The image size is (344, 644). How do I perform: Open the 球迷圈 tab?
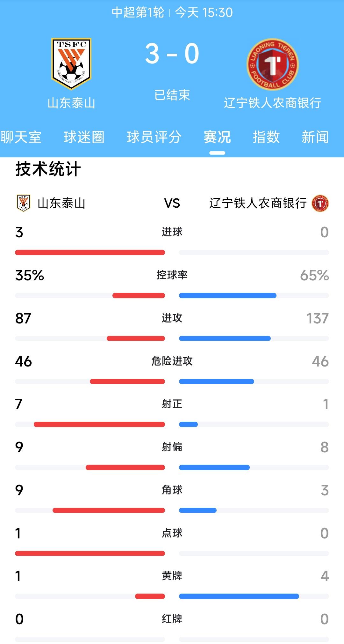(x=84, y=137)
